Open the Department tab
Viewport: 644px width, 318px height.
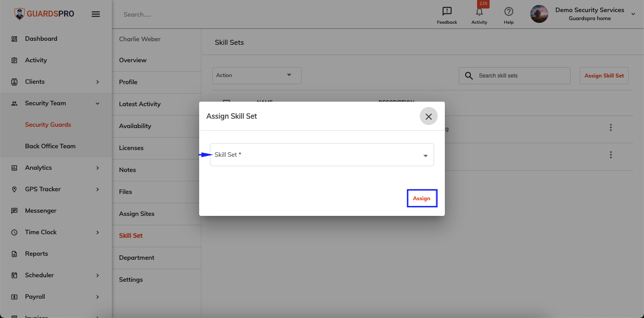[x=157, y=258]
